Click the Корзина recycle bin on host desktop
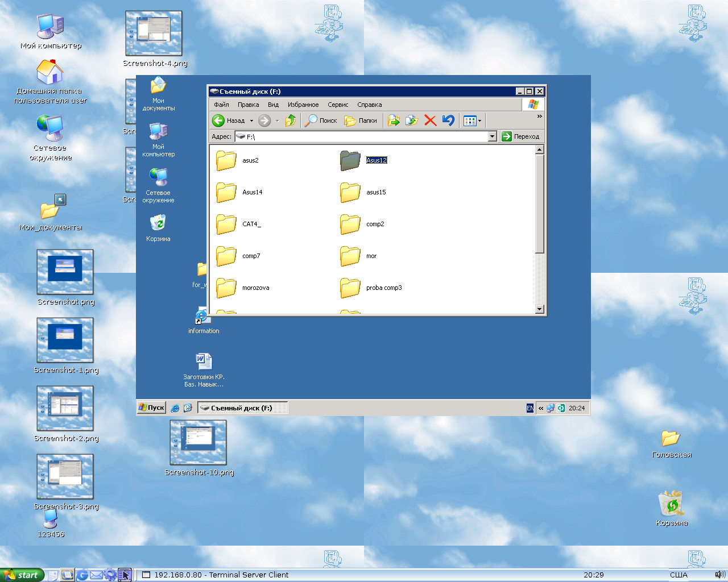 (671, 505)
